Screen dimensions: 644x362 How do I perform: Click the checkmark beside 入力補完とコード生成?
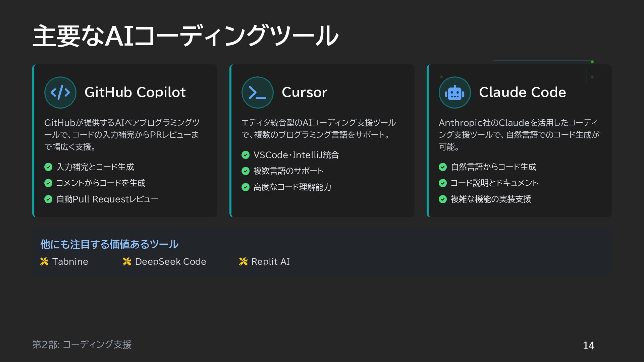pyautogui.click(x=48, y=167)
